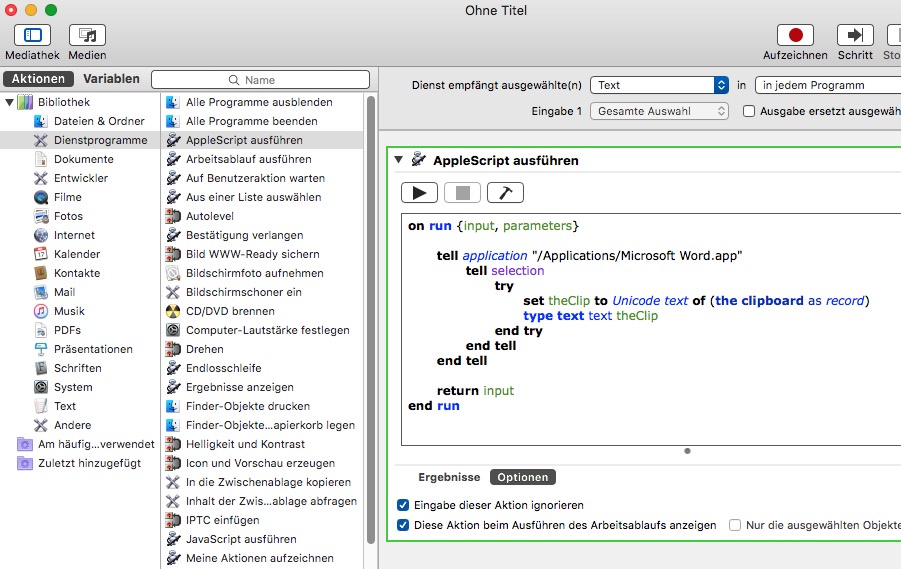
Task: Open the Medien browser
Action: [87, 35]
